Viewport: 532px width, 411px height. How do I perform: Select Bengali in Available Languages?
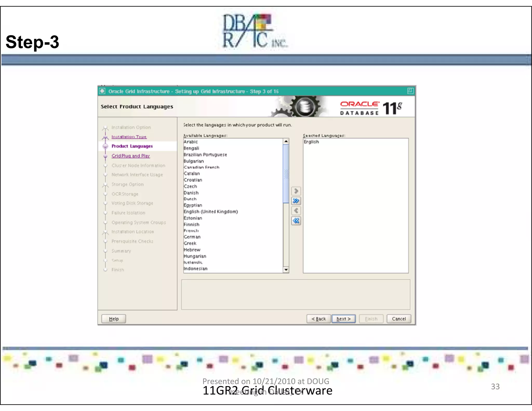[x=233, y=148]
